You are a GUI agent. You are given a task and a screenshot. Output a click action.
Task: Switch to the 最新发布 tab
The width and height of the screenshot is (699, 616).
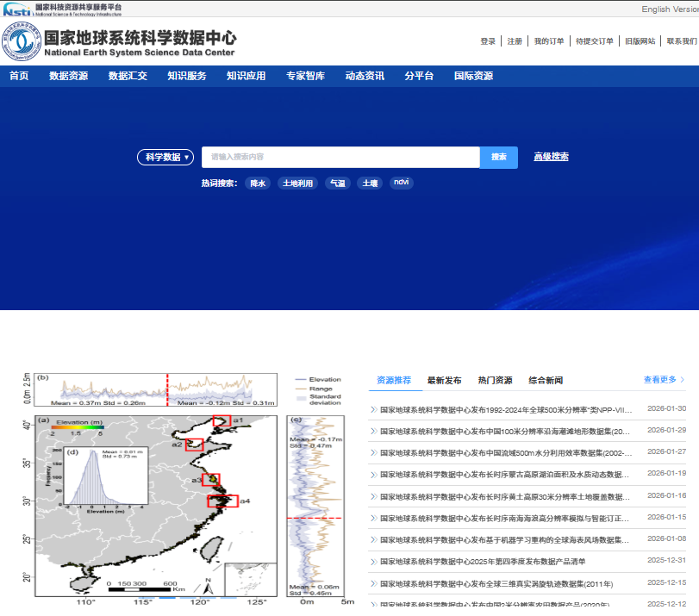[443, 379]
